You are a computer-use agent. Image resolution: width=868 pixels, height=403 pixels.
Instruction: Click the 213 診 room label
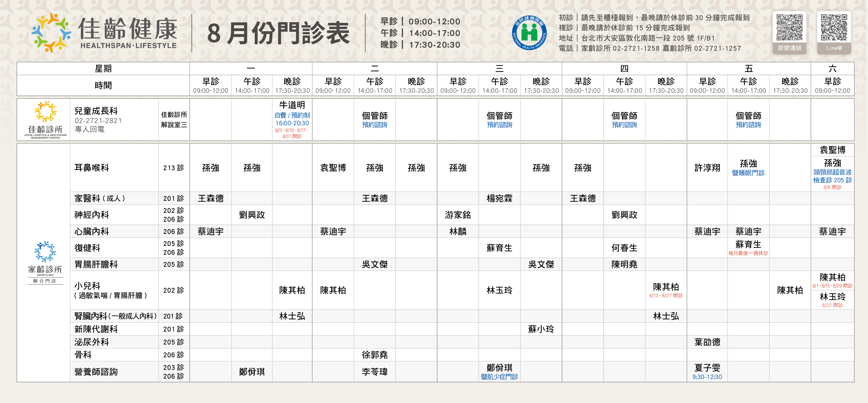tap(174, 168)
